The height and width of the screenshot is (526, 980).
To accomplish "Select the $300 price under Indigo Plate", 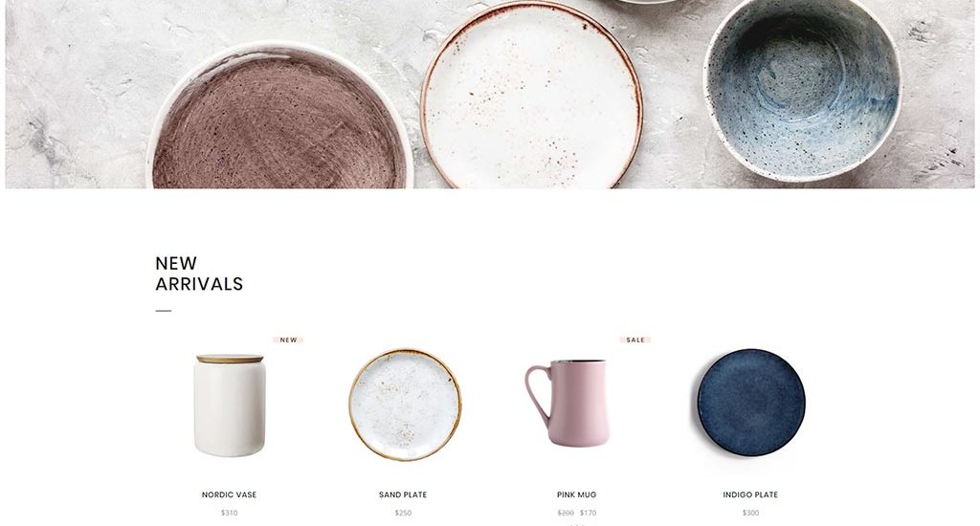I will (750, 513).
